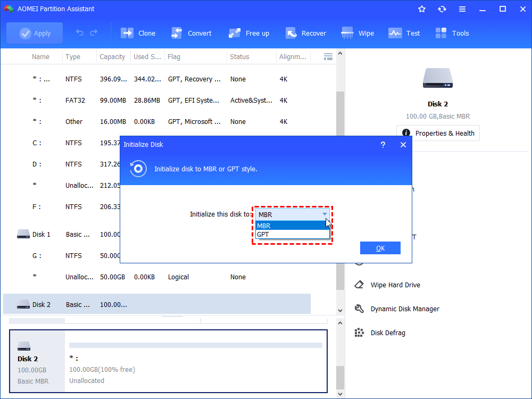Viewport: 532px width, 399px height.
Task: Click the Apply button
Action: coord(35,33)
